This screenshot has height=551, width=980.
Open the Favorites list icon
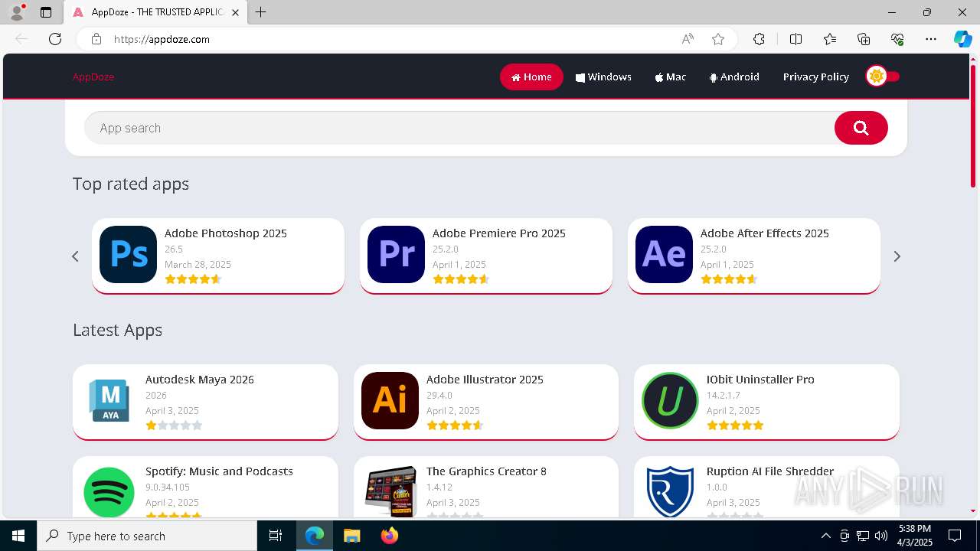click(x=830, y=39)
